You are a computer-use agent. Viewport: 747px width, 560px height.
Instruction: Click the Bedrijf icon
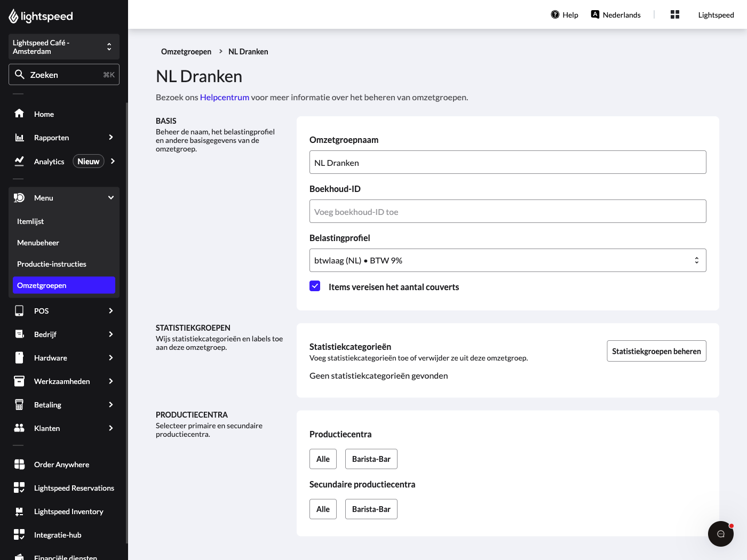[x=19, y=334]
